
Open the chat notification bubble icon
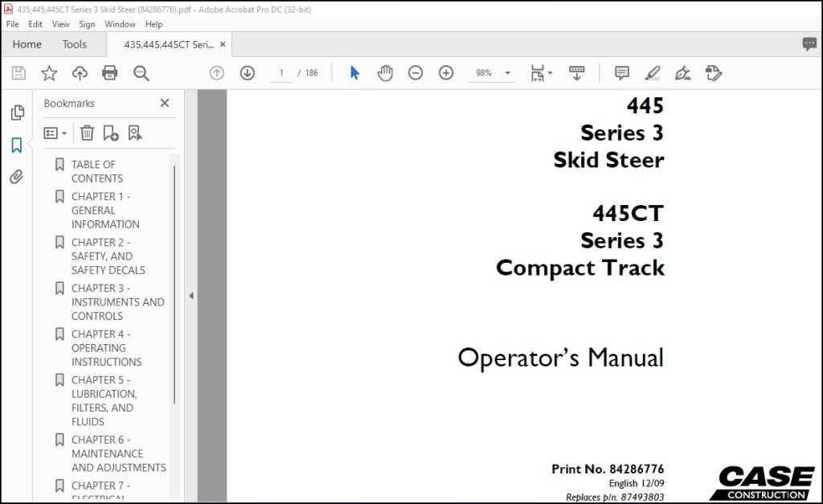[809, 43]
